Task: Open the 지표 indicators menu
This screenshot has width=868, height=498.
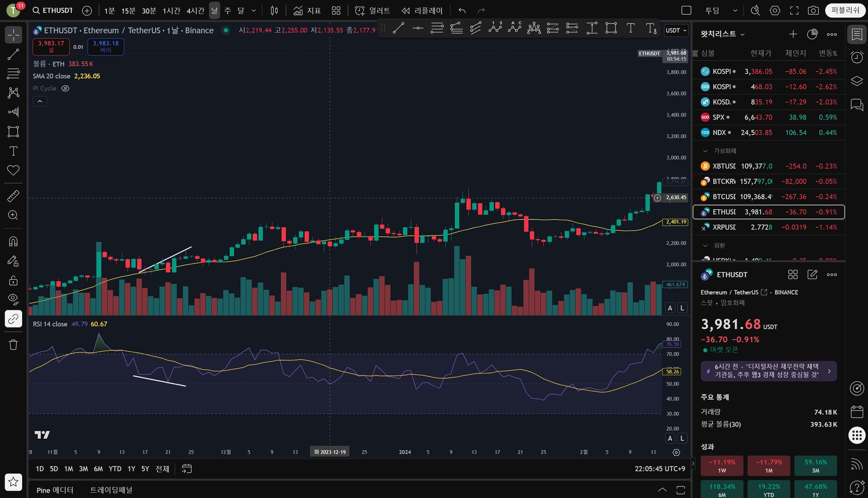Action: 307,10
